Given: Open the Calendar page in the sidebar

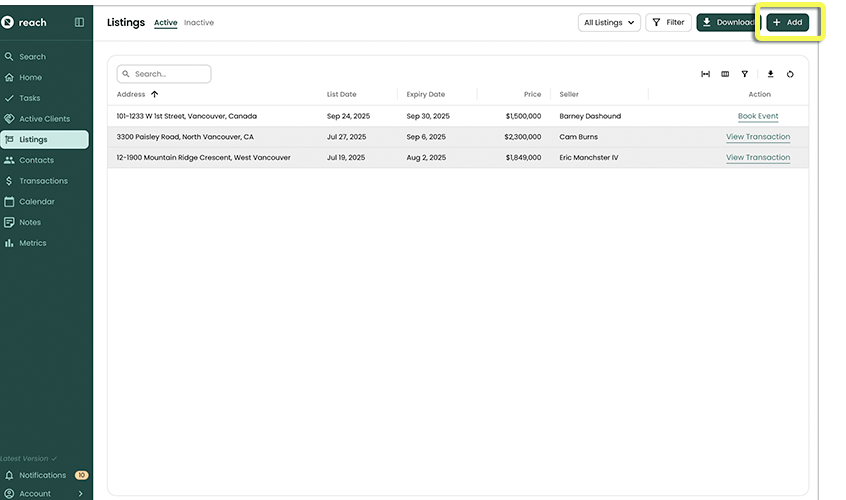Looking at the screenshot, I should click(x=37, y=202).
